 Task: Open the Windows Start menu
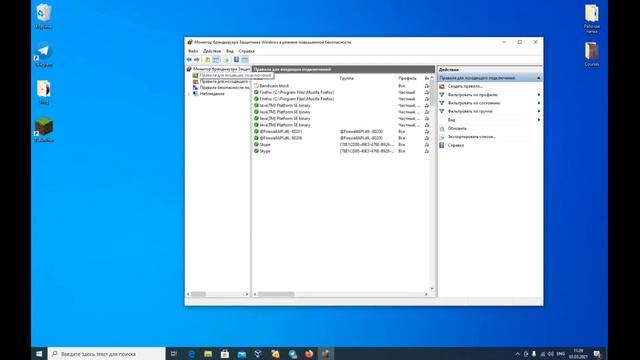(x=39, y=353)
